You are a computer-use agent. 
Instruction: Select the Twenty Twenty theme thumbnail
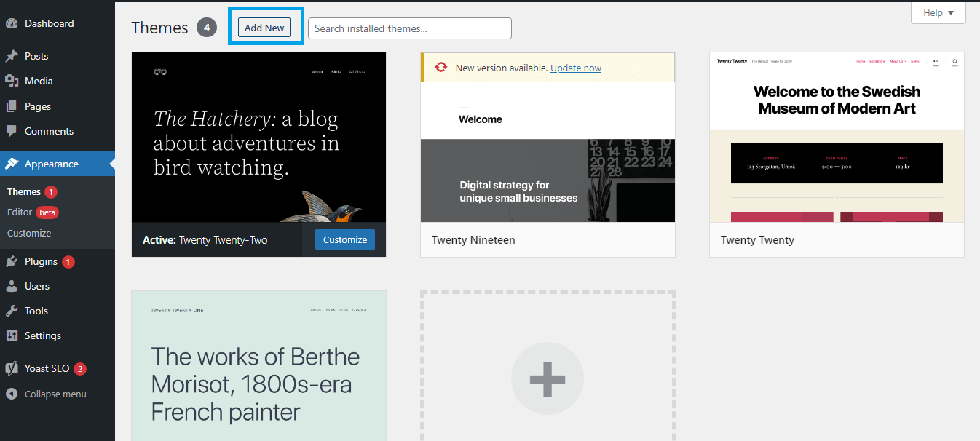point(837,137)
